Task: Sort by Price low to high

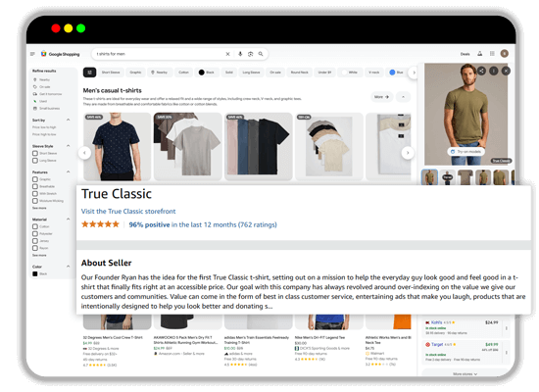Action: coord(44,127)
